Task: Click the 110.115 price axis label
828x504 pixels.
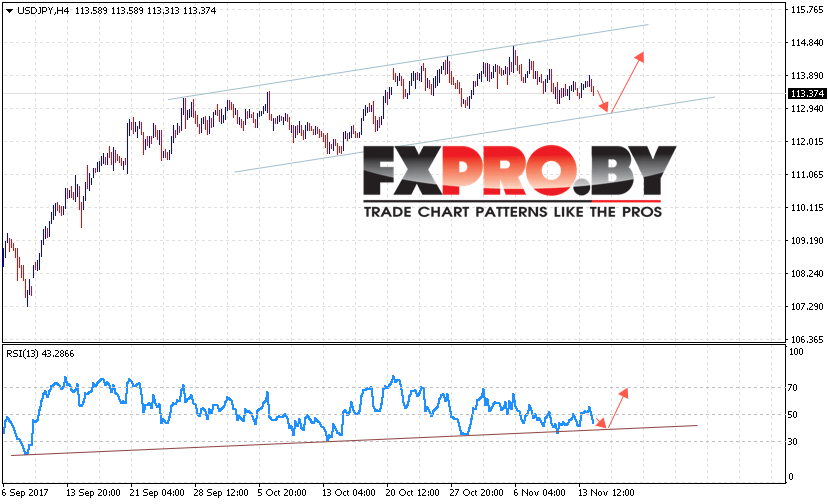Action: 807,208
